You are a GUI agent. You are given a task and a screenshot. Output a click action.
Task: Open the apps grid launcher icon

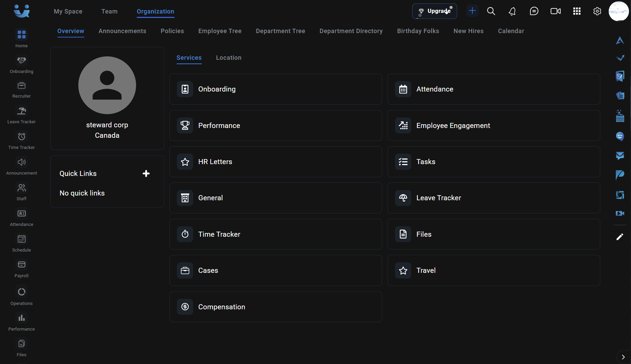pyautogui.click(x=577, y=11)
